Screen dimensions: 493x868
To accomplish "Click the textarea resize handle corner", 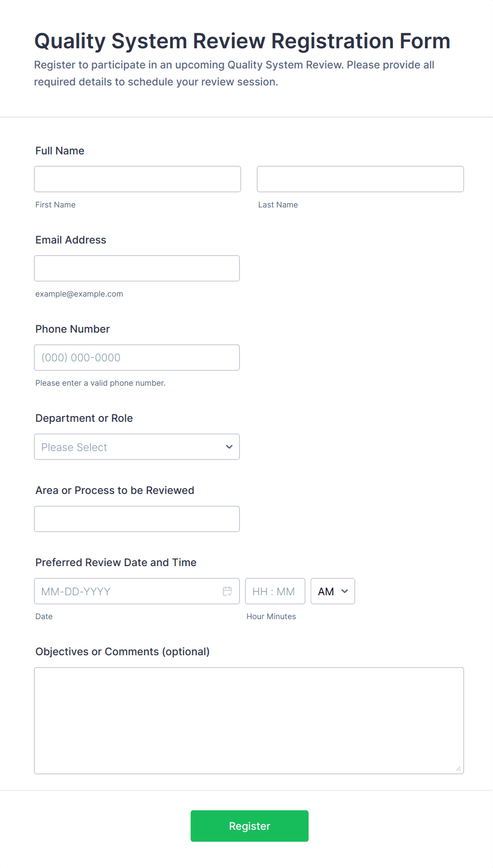I will click(458, 768).
